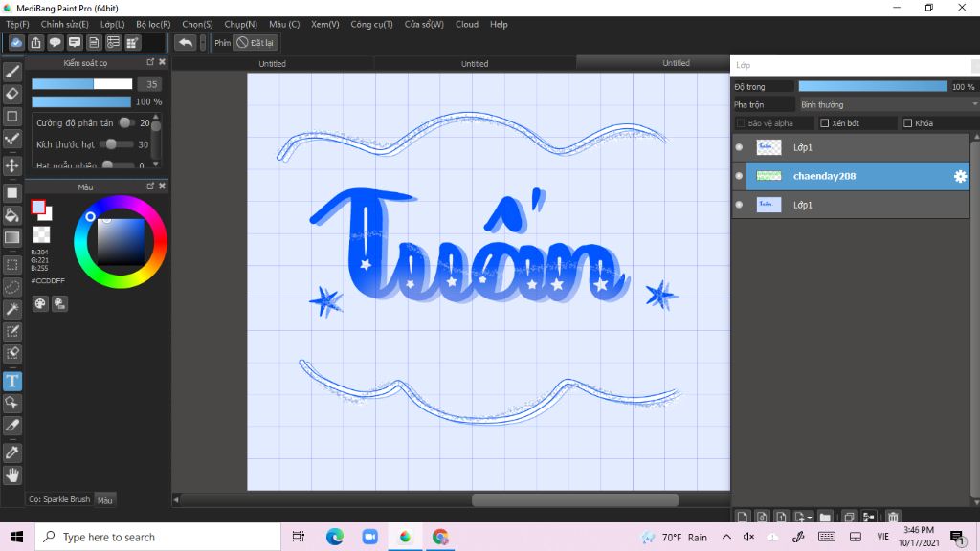The image size is (980, 551).
Task: Adjust the Cường độ phân tán slider
Action: 127,123
